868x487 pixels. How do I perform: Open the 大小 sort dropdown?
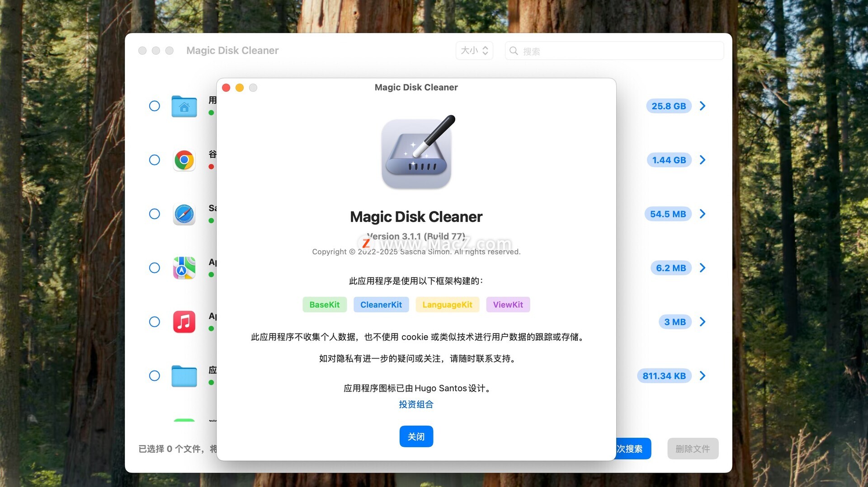click(x=474, y=51)
